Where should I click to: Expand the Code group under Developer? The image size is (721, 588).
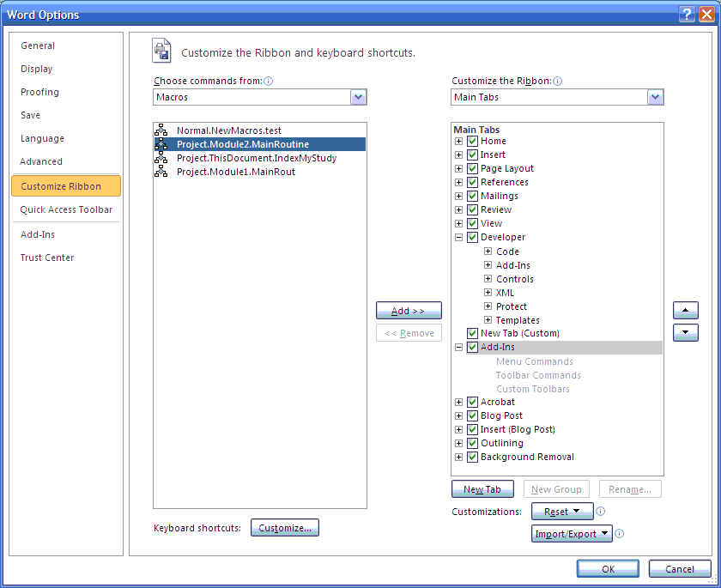(x=488, y=251)
